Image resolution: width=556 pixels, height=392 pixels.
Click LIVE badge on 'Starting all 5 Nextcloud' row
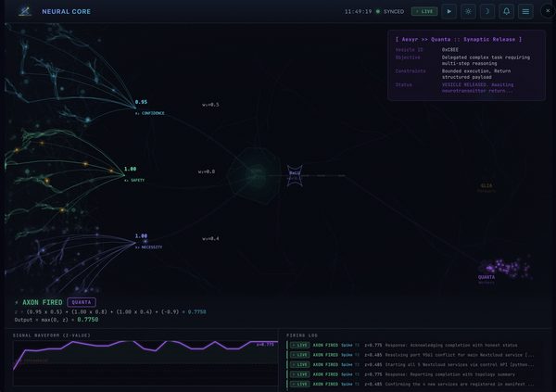click(x=299, y=365)
